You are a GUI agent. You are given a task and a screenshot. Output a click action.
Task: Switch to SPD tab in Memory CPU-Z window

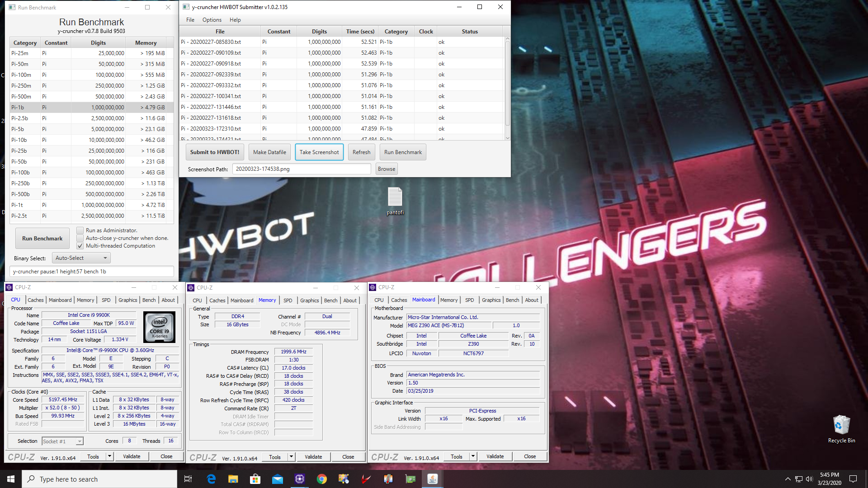[288, 300]
